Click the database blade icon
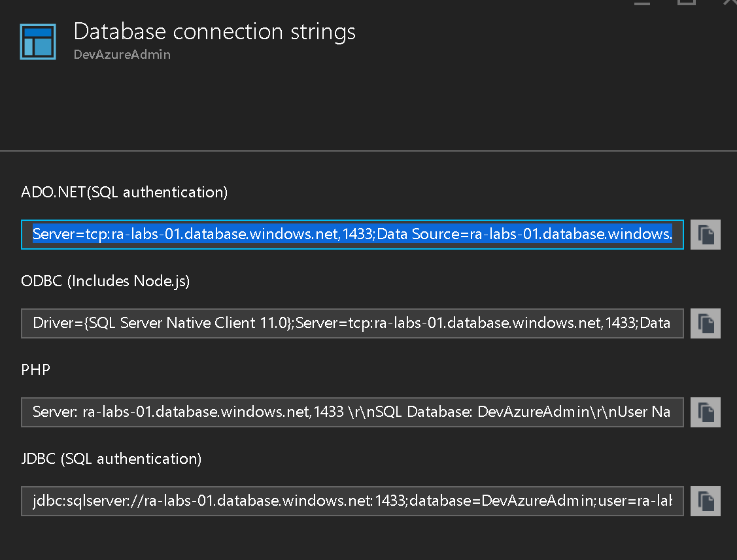Image resolution: width=737 pixels, height=560 pixels. [38, 42]
